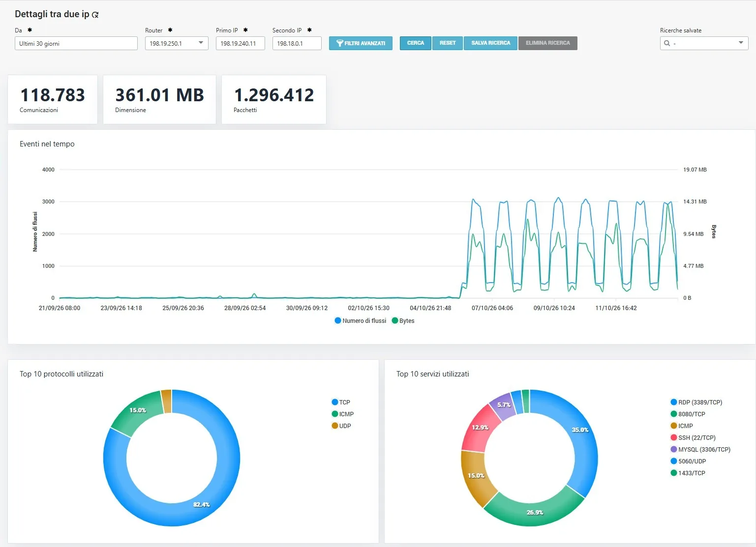Viewport: 756px width, 547px height.
Task: Click Salva Ricerca to save search
Action: (x=490, y=43)
